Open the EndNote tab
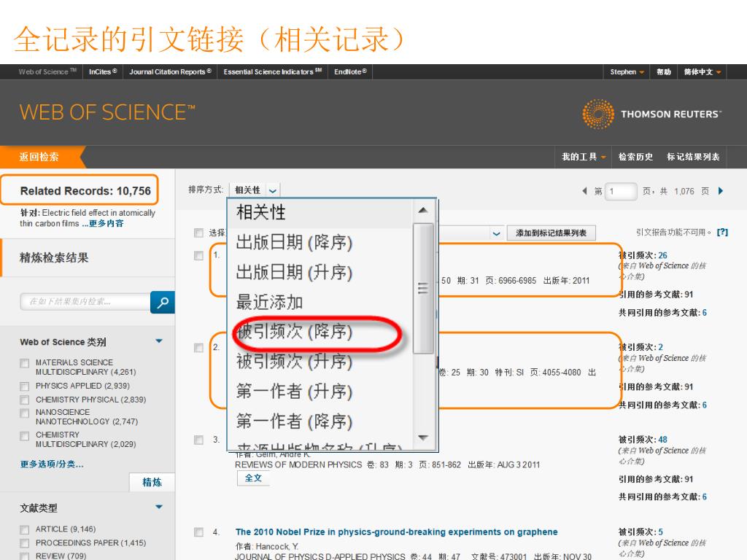 tap(350, 72)
